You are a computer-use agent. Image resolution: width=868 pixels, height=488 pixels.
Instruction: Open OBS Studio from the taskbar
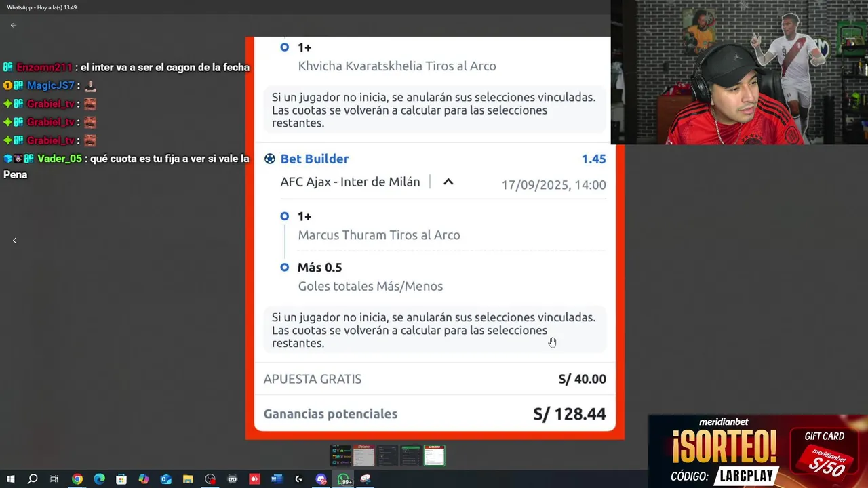tap(210, 479)
